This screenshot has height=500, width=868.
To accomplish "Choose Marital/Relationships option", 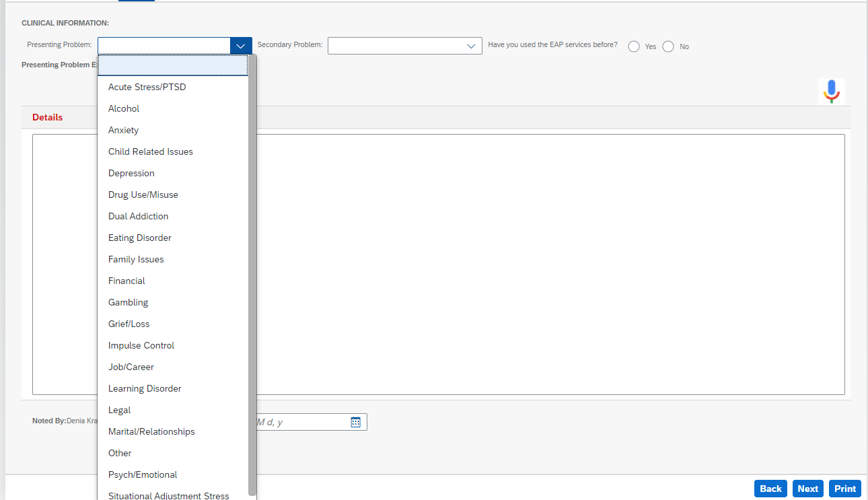I will pos(151,431).
